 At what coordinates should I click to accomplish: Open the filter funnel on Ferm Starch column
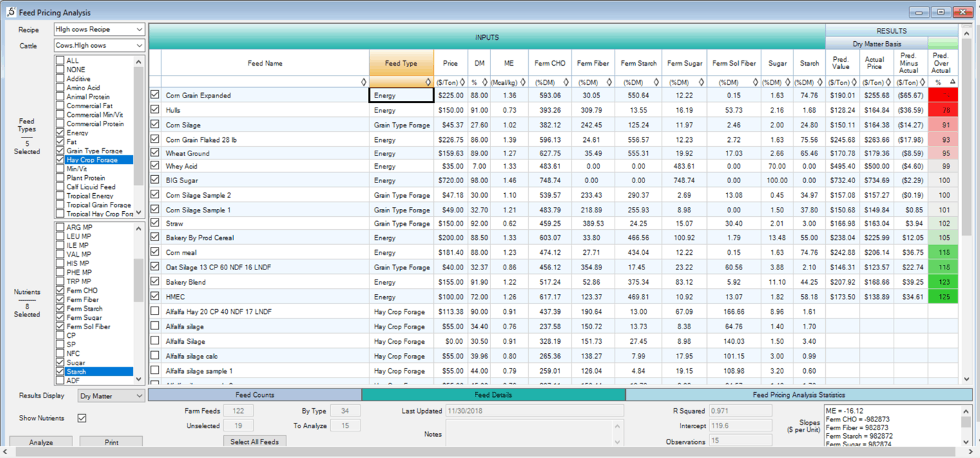point(655,81)
